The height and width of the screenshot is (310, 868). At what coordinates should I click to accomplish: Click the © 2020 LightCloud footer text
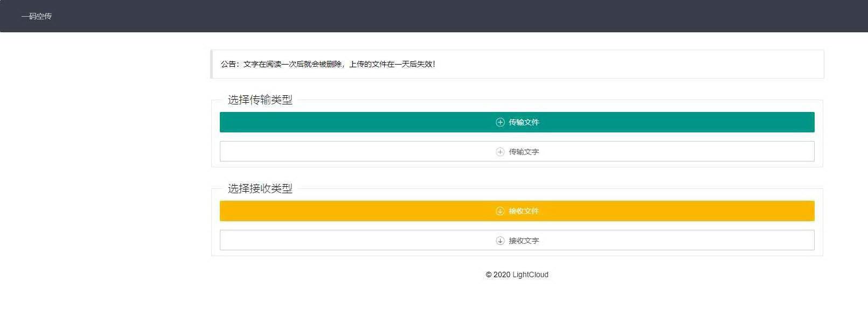517,274
